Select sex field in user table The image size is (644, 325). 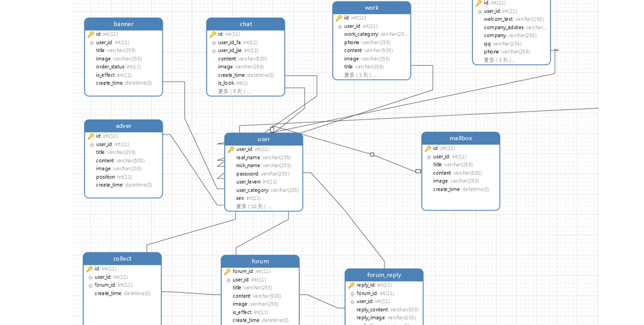(248, 198)
